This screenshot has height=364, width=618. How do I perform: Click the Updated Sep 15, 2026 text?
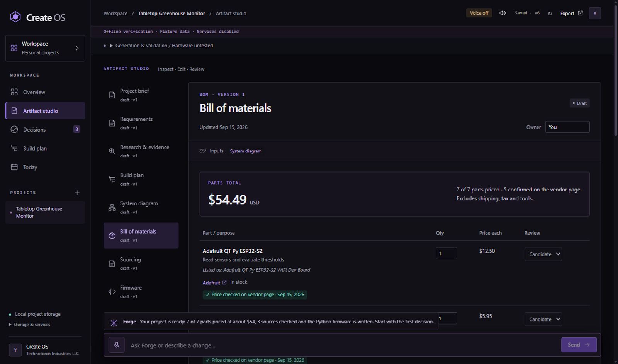coord(224,127)
